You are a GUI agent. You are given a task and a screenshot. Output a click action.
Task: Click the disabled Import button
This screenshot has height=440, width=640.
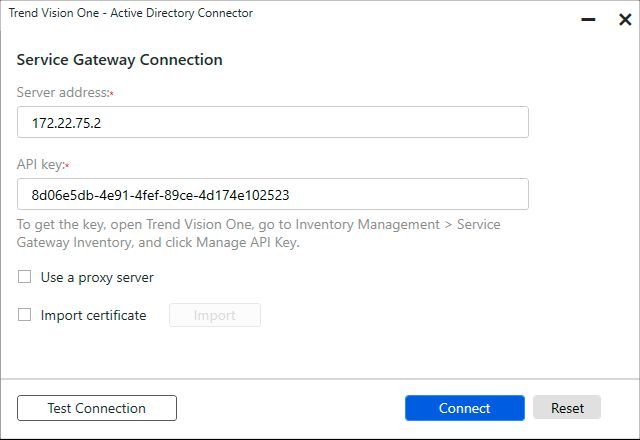[x=215, y=315]
